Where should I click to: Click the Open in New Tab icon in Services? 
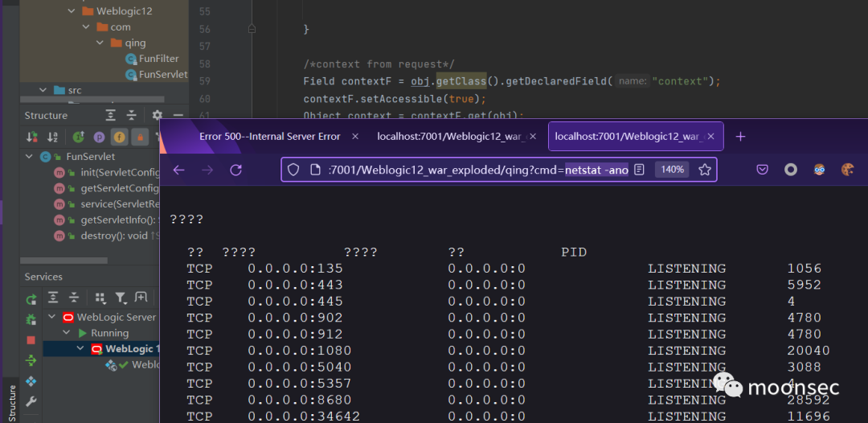141,298
